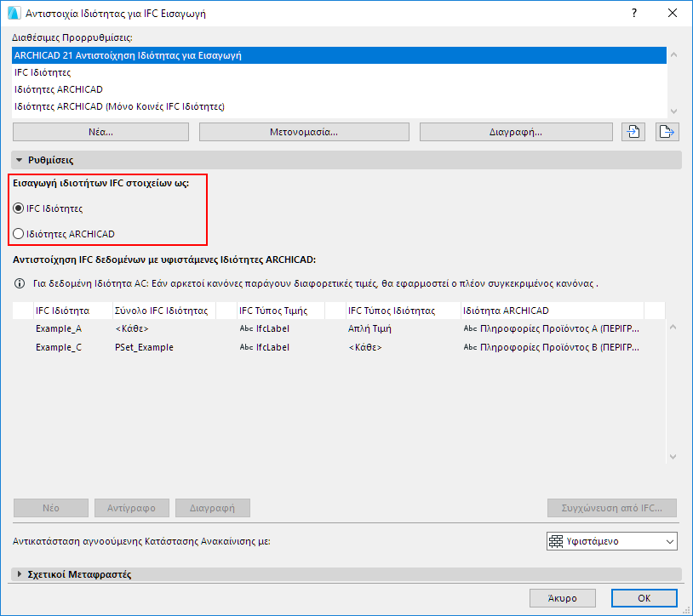Click the info icon beside rule hint
693x616 pixels.
click(x=20, y=283)
